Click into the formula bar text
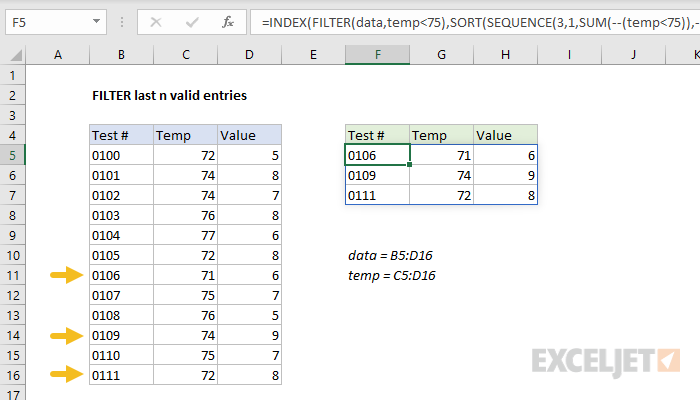 point(475,22)
